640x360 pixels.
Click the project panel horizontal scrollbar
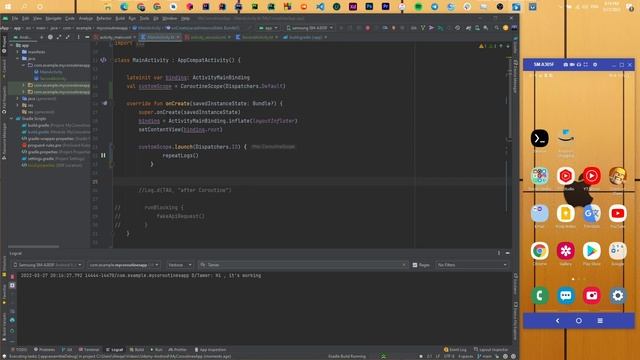pyautogui.click(x=34, y=247)
